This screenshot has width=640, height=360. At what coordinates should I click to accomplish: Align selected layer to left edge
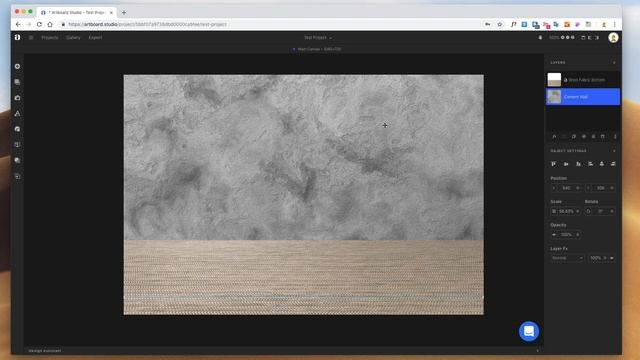tap(591, 164)
